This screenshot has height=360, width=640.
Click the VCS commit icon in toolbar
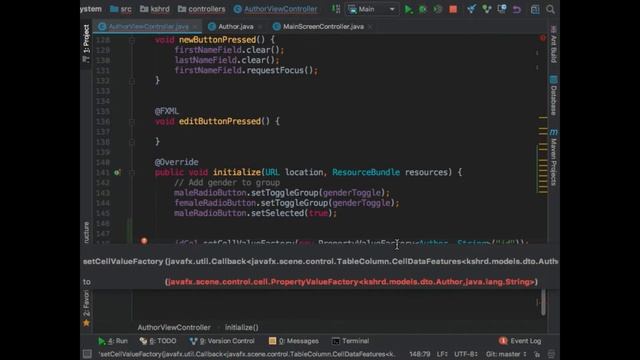[487, 9]
